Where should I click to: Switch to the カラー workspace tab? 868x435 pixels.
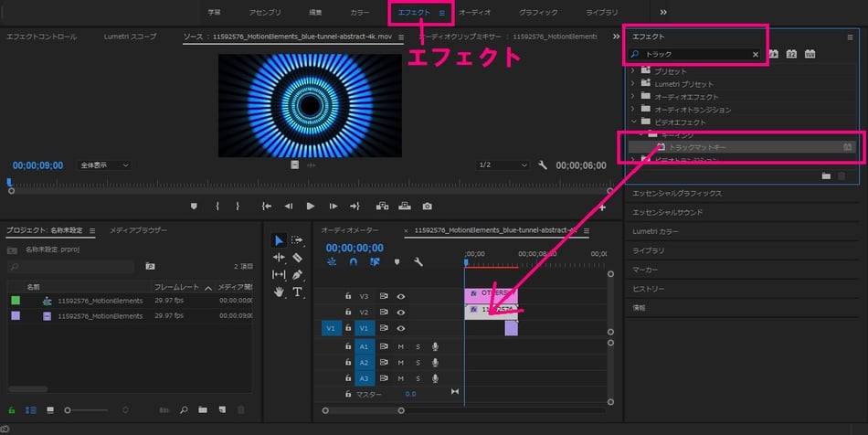click(360, 13)
